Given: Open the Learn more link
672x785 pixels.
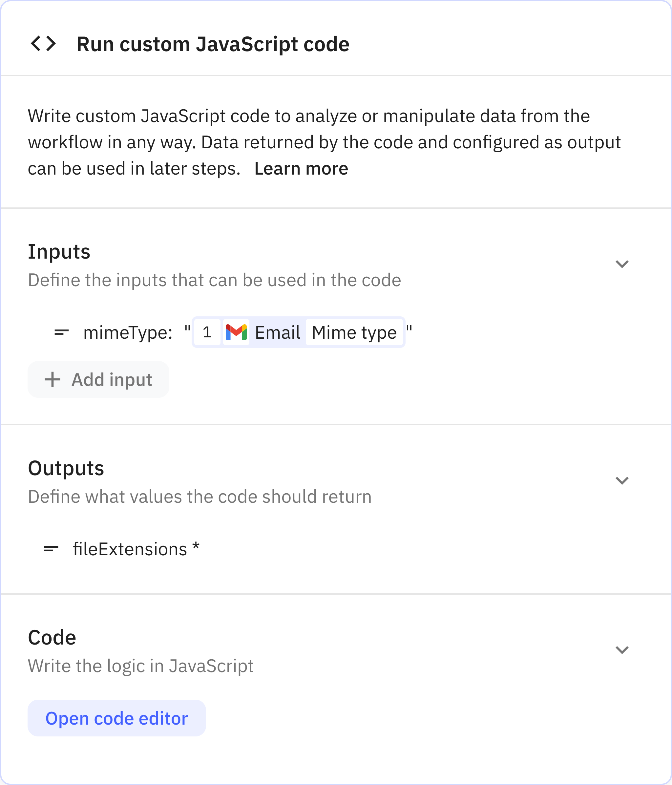Looking at the screenshot, I should pos(301,168).
